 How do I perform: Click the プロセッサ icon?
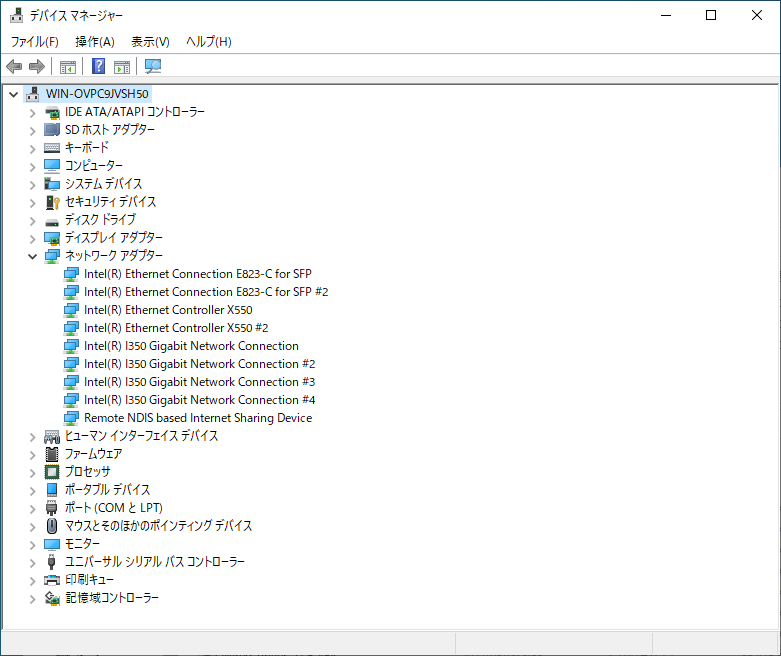pos(52,472)
